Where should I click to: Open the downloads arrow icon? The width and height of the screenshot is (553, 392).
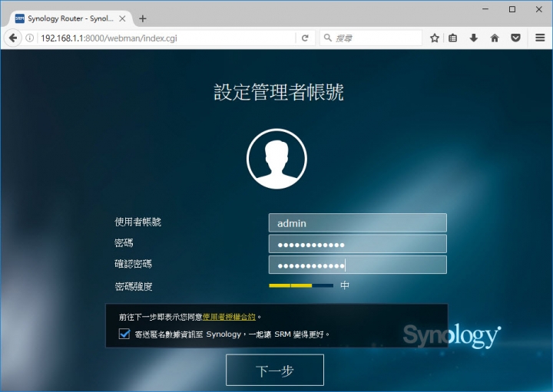click(474, 38)
